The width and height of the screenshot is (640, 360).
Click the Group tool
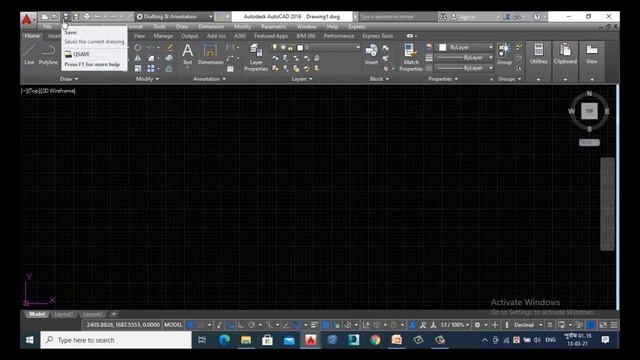coord(504,54)
